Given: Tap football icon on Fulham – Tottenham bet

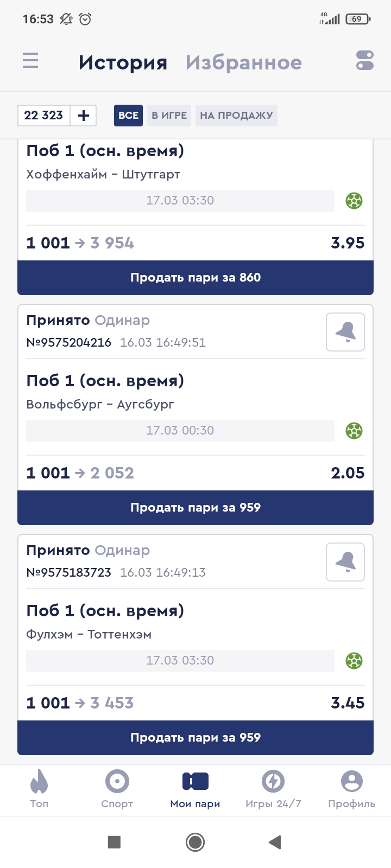Looking at the screenshot, I should coord(354,661).
